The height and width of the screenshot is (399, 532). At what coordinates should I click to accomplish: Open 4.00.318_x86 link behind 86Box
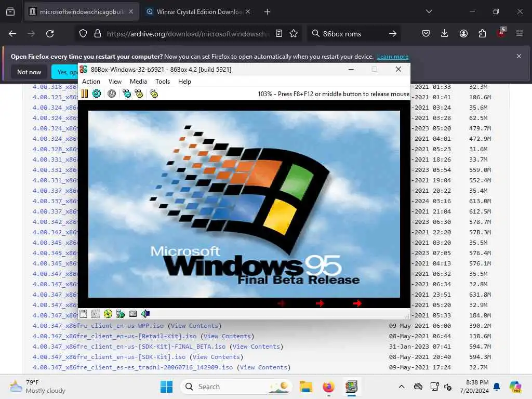(55, 87)
